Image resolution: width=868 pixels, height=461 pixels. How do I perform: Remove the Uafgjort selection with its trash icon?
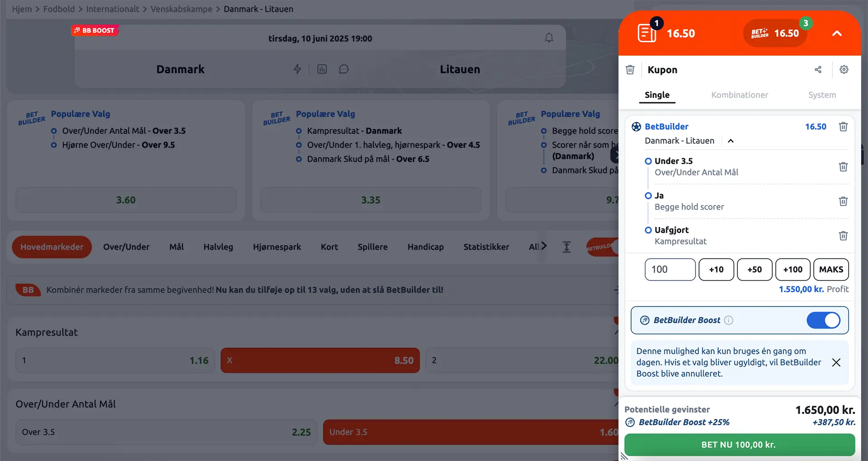[843, 235]
